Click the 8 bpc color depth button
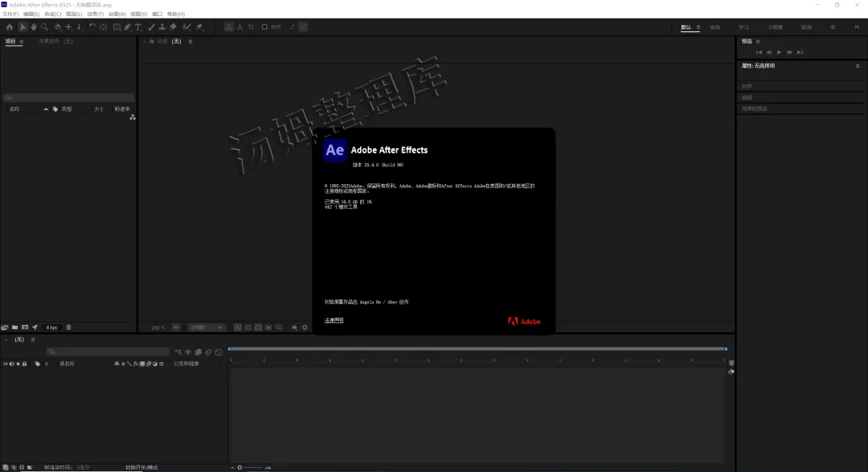868x472 pixels. pyautogui.click(x=52, y=327)
